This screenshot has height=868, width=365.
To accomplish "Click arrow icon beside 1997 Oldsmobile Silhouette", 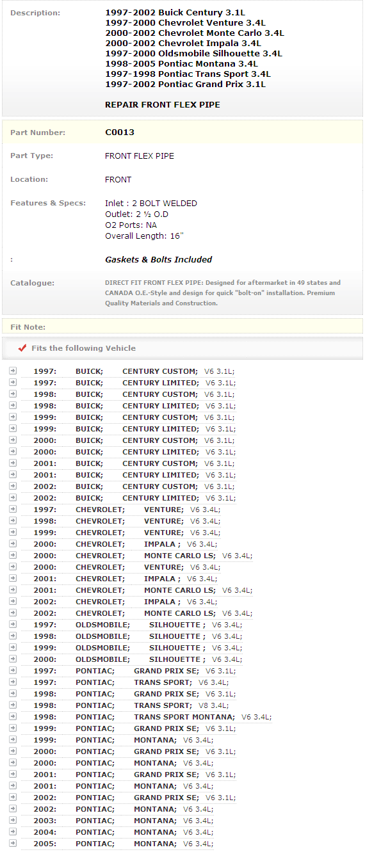I will [x=13, y=624].
